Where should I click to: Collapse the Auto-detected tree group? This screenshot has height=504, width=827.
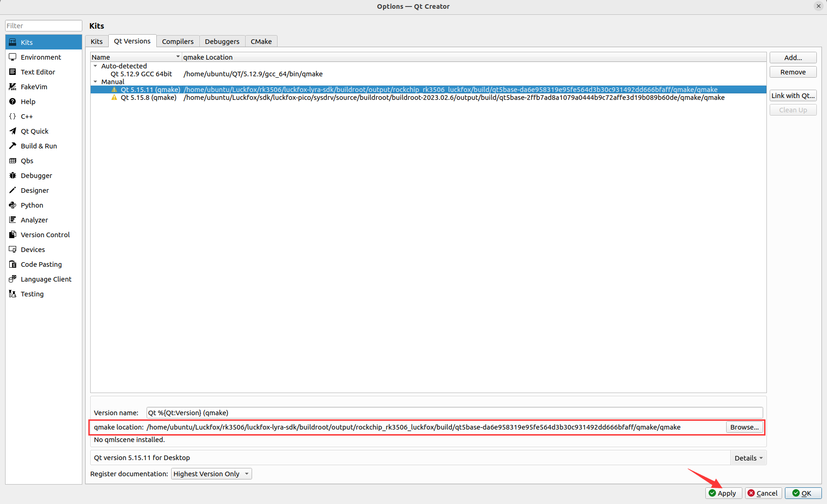[96, 66]
